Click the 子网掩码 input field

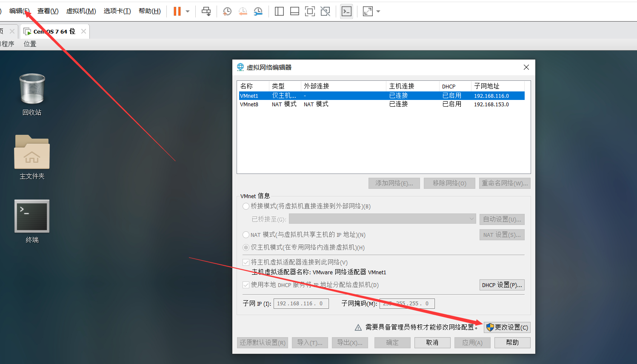point(407,304)
